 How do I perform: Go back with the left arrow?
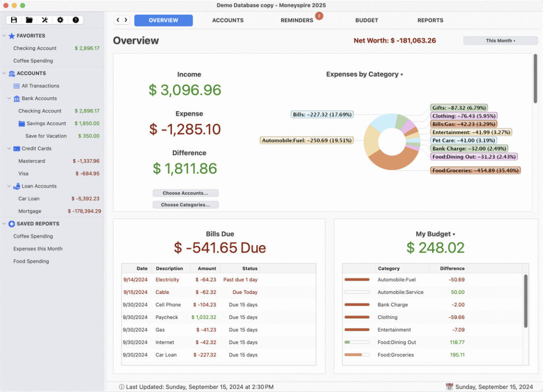pos(118,20)
